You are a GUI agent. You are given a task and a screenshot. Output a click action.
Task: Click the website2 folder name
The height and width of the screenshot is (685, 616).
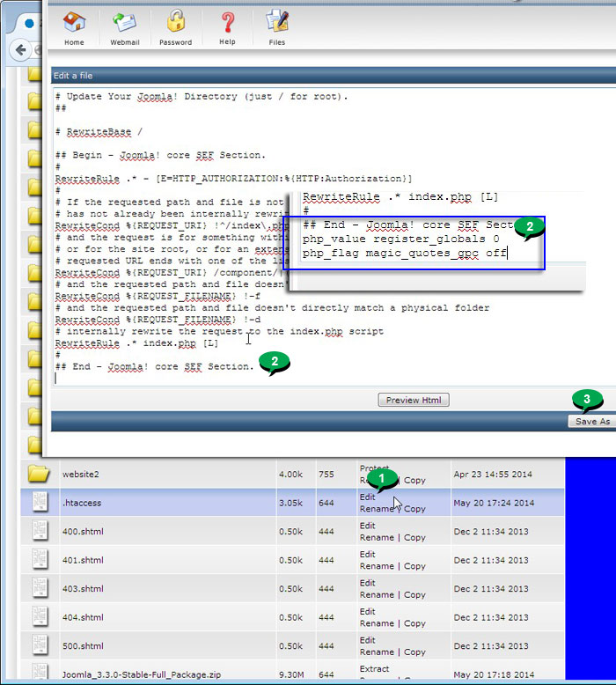[x=81, y=475]
